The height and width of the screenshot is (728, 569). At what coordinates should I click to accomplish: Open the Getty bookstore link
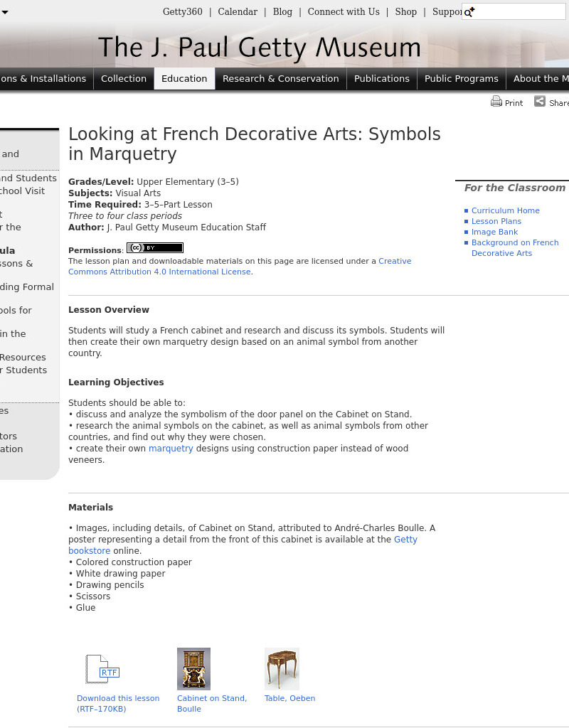point(243,545)
